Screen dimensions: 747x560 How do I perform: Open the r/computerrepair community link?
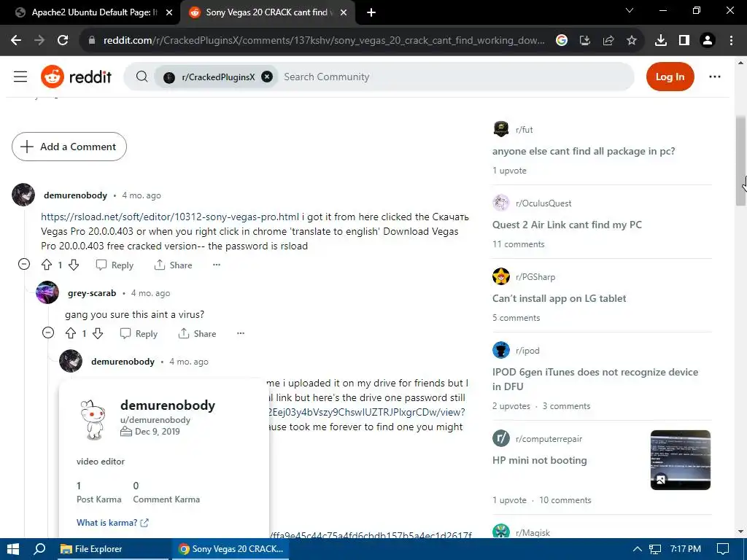(x=549, y=438)
